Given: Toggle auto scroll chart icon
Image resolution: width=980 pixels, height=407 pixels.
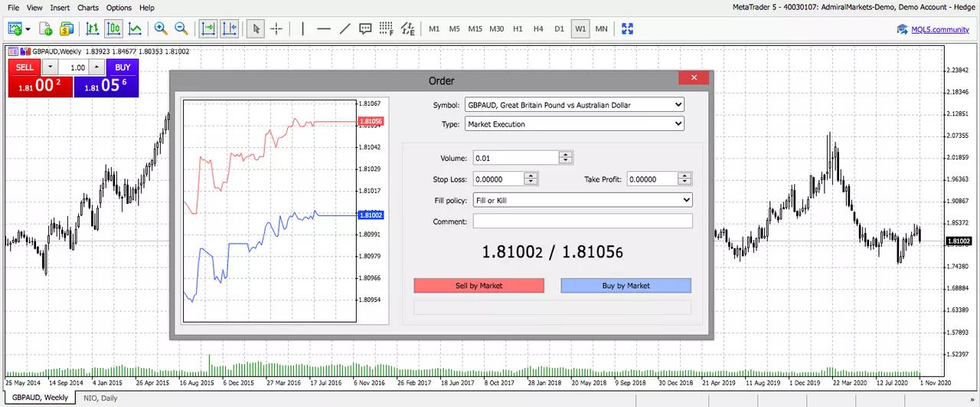Looking at the screenshot, I should tap(208, 29).
